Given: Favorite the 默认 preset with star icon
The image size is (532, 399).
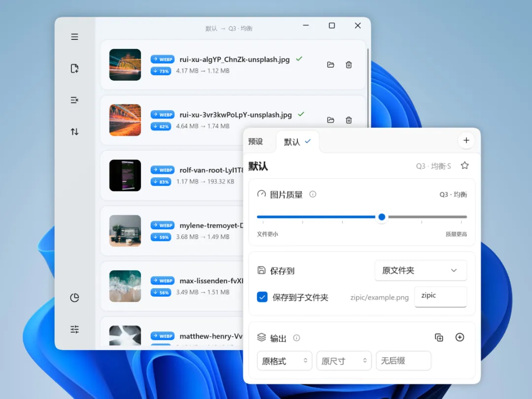Looking at the screenshot, I should click(x=465, y=166).
